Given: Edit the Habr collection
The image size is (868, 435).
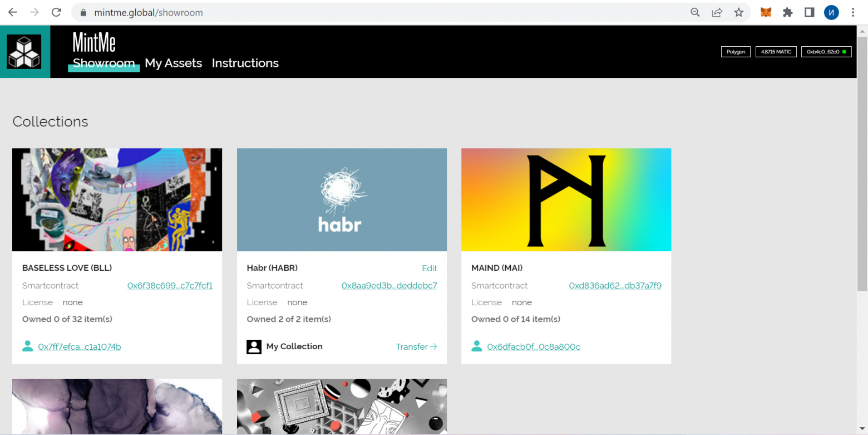Looking at the screenshot, I should pyautogui.click(x=430, y=268).
